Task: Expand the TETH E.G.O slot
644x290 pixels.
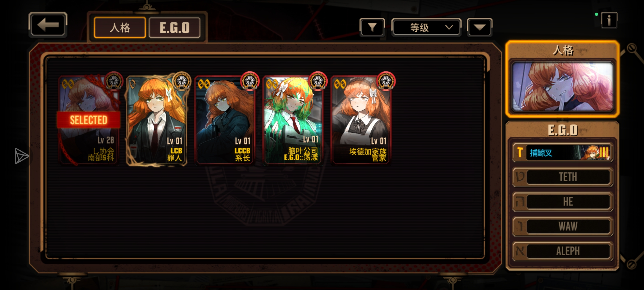Action: [x=563, y=177]
